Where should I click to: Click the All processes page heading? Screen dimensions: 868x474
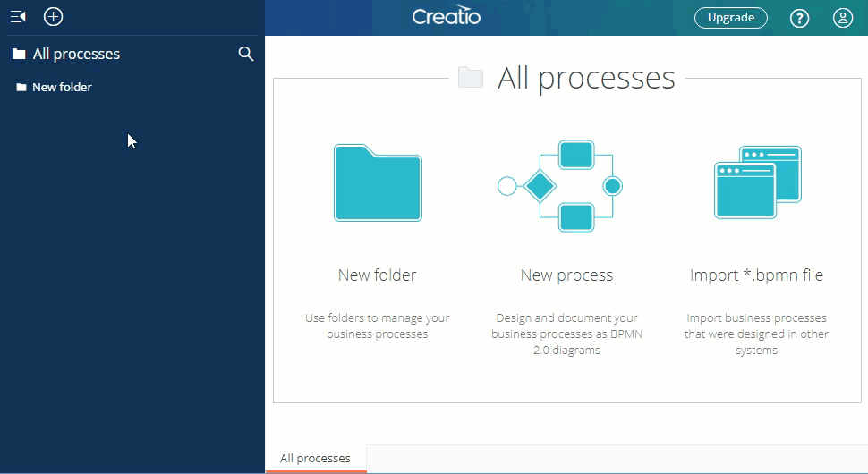(x=586, y=78)
